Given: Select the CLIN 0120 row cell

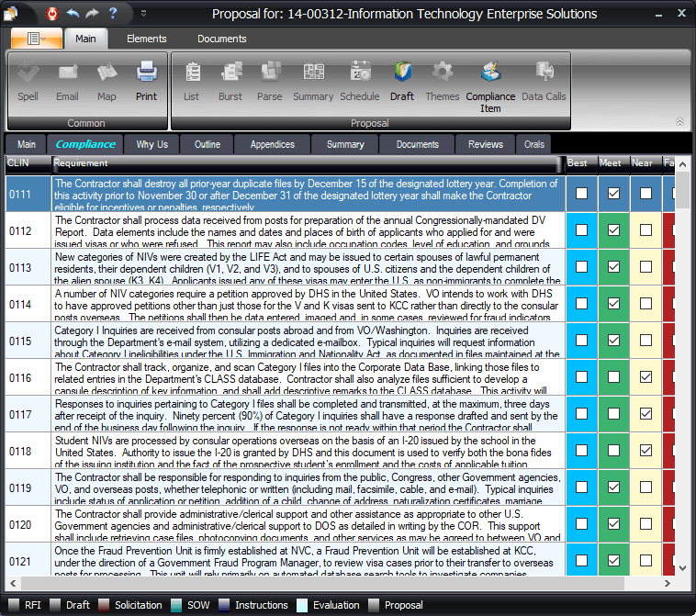Looking at the screenshot, I should tap(28, 524).
